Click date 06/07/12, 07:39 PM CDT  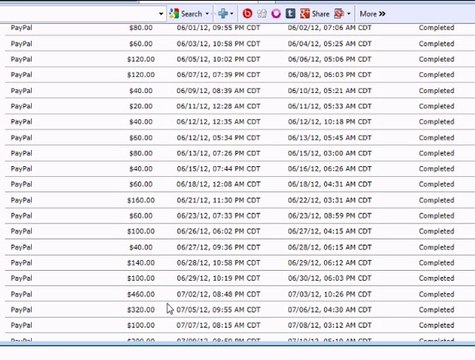pos(218,75)
